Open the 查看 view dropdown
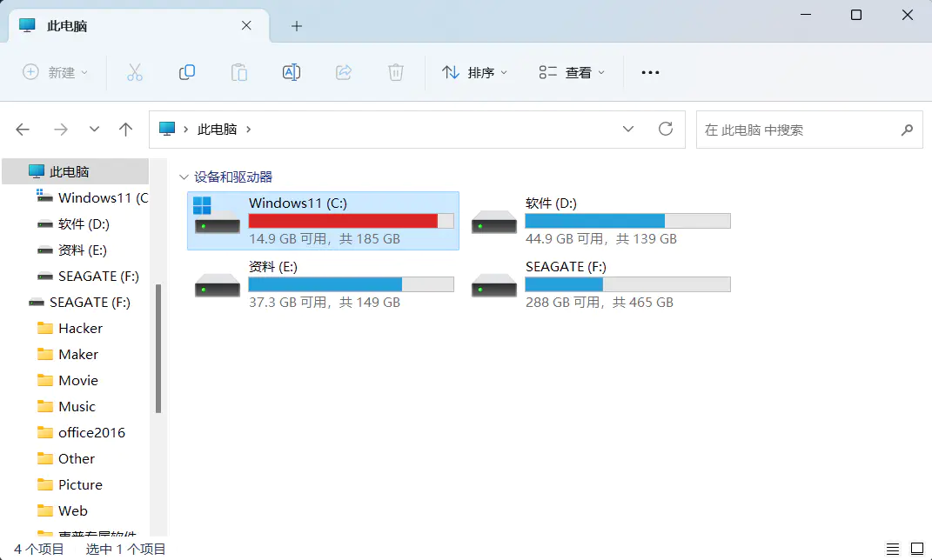932x560 pixels. point(570,72)
